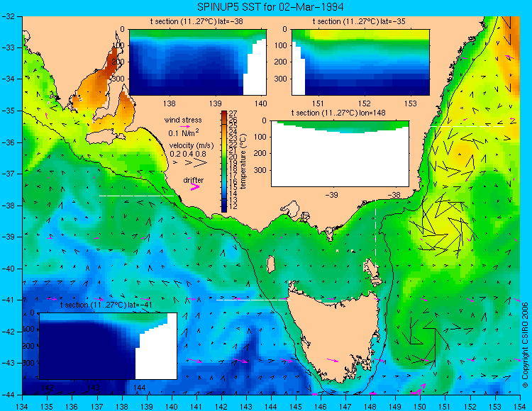Viewport: 532px width, 411px height.
Task: Click colorbar temperature value 24
Action: [233, 132]
